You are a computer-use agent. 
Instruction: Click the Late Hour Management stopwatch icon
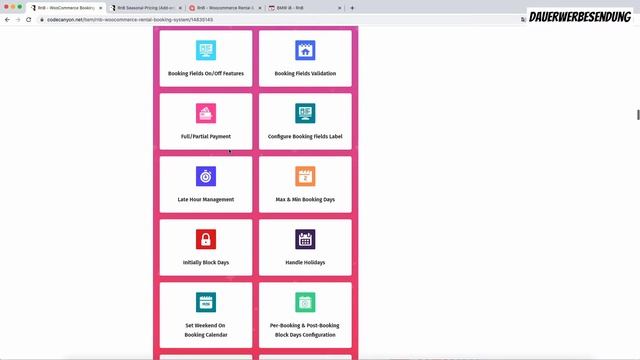pyautogui.click(x=206, y=176)
